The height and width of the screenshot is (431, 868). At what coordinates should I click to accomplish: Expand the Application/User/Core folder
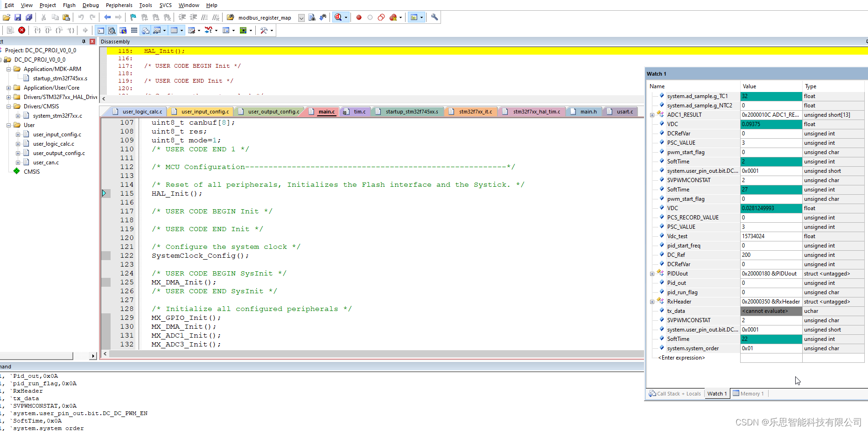[8, 88]
